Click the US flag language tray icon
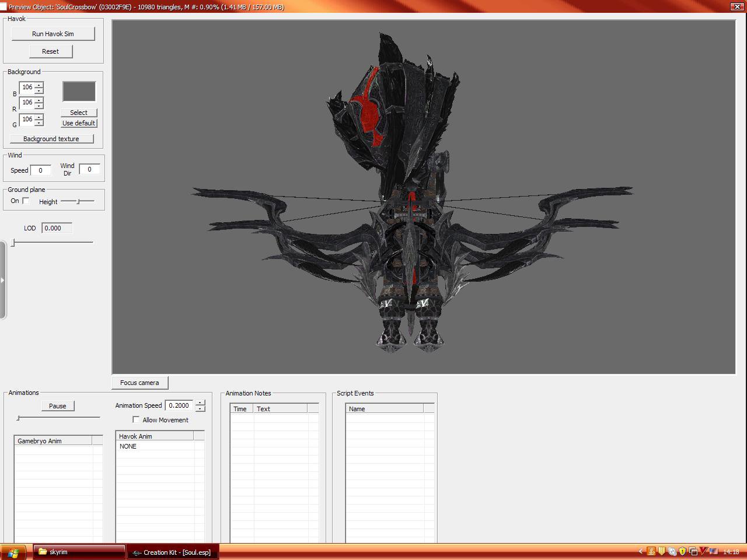The image size is (747, 560). (x=713, y=551)
